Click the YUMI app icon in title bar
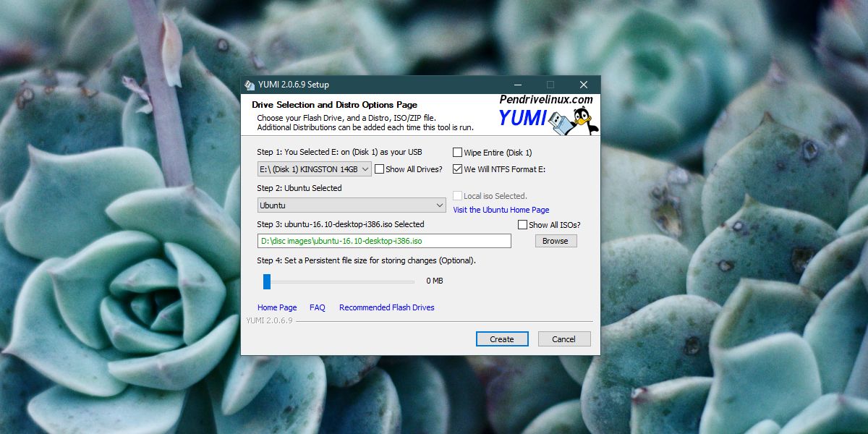Image resolution: width=868 pixels, height=434 pixels. pyautogui.click(x=250, y=85)
